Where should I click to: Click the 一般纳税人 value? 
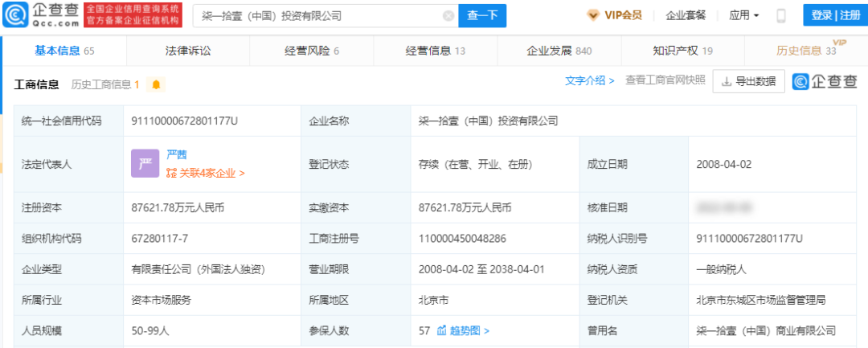pos(721,269)
